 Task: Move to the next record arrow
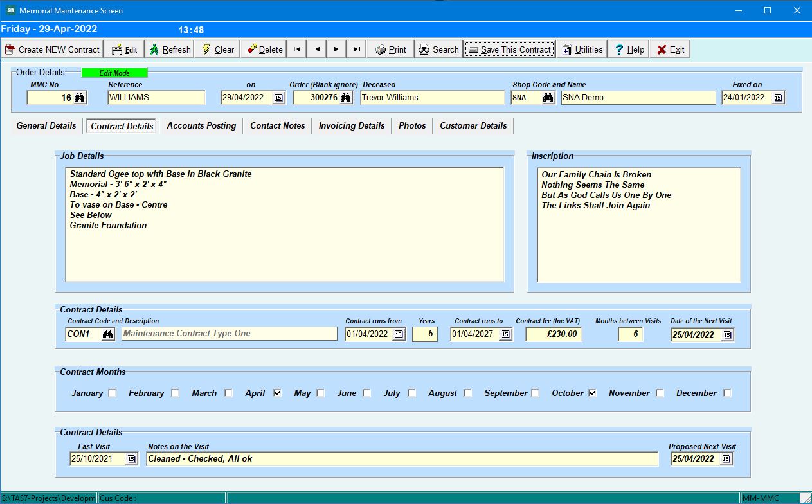click(x=336, y=50)
